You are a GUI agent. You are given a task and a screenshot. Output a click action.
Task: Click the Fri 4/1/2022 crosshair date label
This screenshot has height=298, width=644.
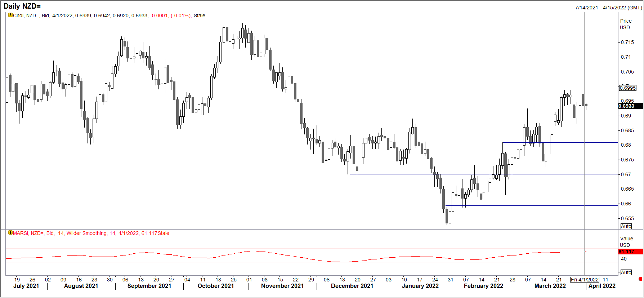[585, 280]
